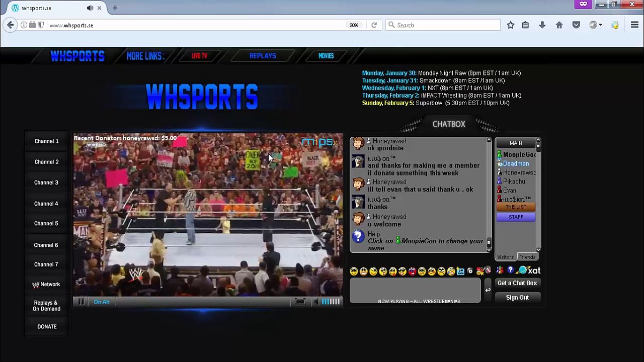Screen dimensions: 644x362
Task: Click the browser Search field
Action: click(443, 25)
